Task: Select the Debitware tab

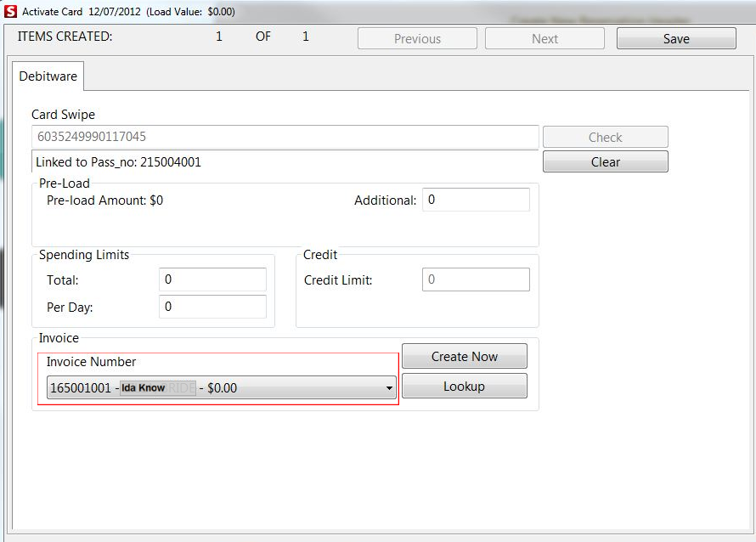Action: click(48, 76)
